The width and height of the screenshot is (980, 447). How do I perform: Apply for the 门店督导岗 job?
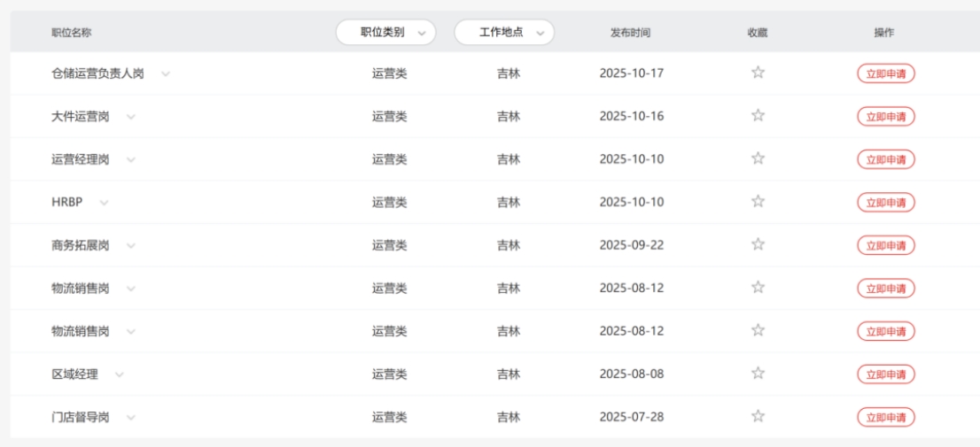(x=884, y=417)
